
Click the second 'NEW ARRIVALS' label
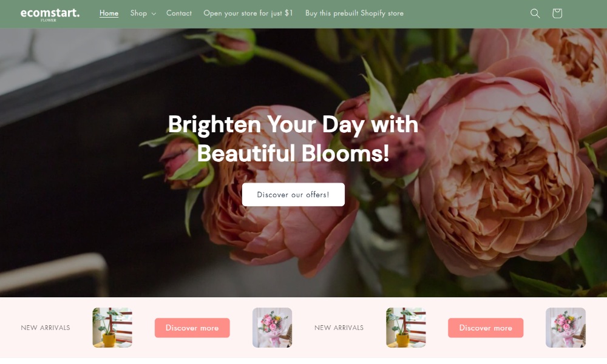click(339, 328)
